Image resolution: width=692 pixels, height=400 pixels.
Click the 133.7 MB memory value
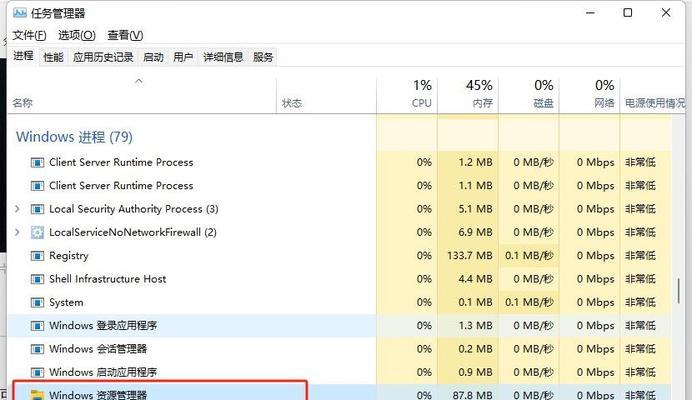tap(470, 256)
